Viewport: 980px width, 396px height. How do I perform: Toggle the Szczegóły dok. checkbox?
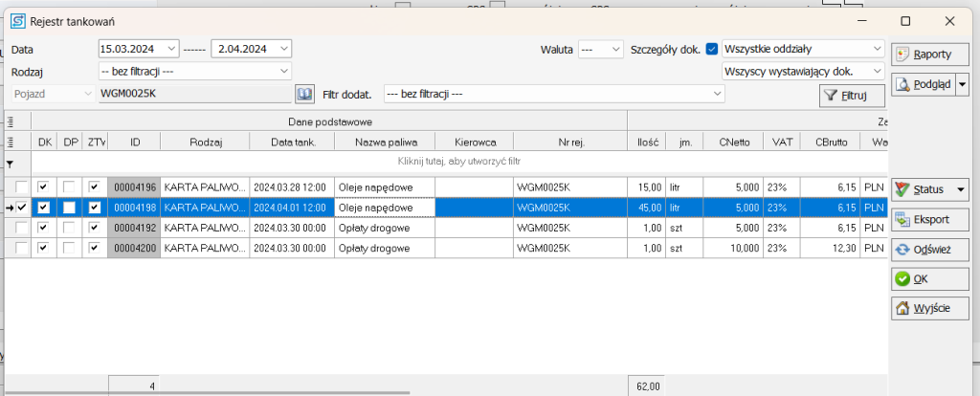point(711,49)
